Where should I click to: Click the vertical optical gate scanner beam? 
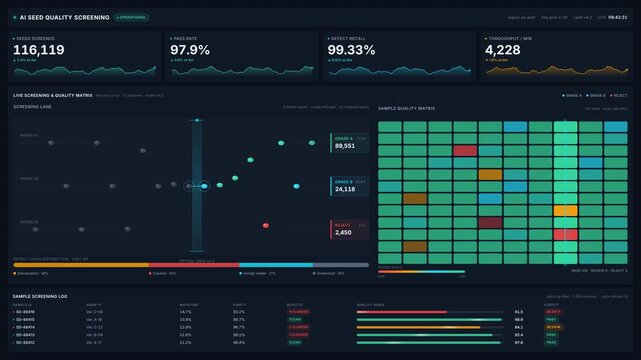(197, 186)
